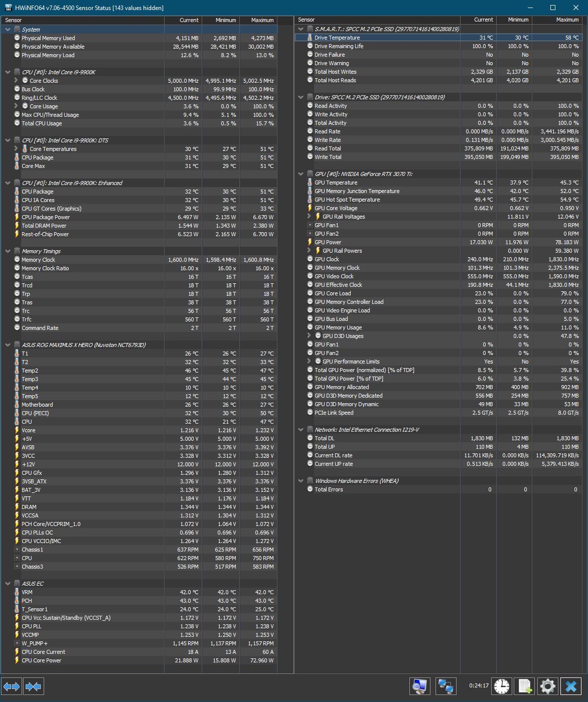
Task: Click the collapse columns inward-arrows toolbar button
Action: pos(33,686)
